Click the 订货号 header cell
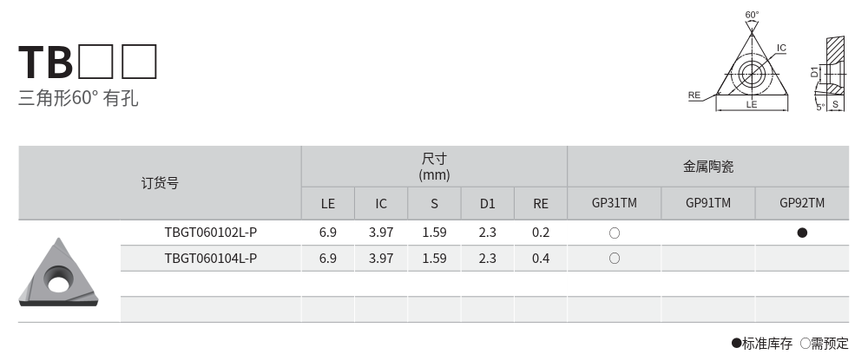Viewport: 868px width, 361px height. pyautogui.click(x=160, y=183)
